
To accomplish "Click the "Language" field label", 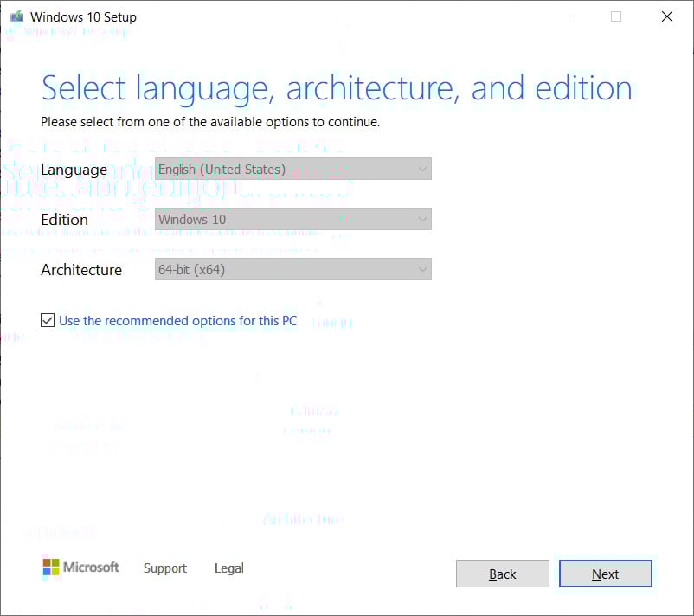I will 74,170.
